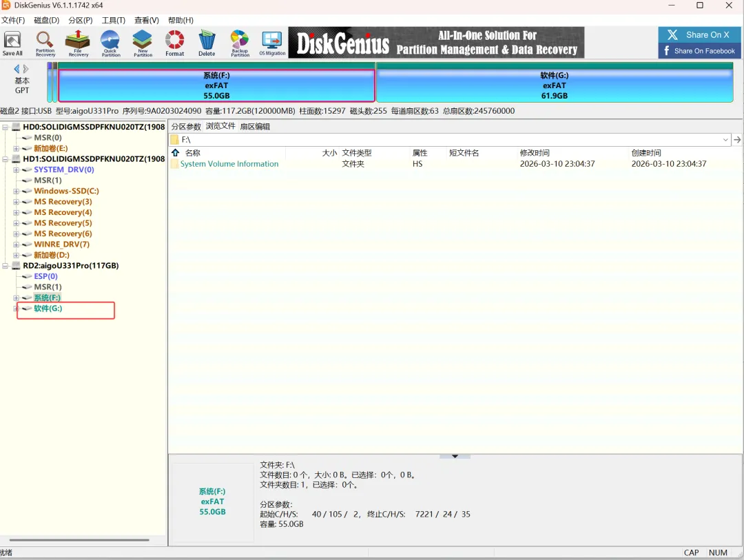Collapse the HD0 disk tree node
This screenshot has width=744, height=560.
tap(6, 127)
